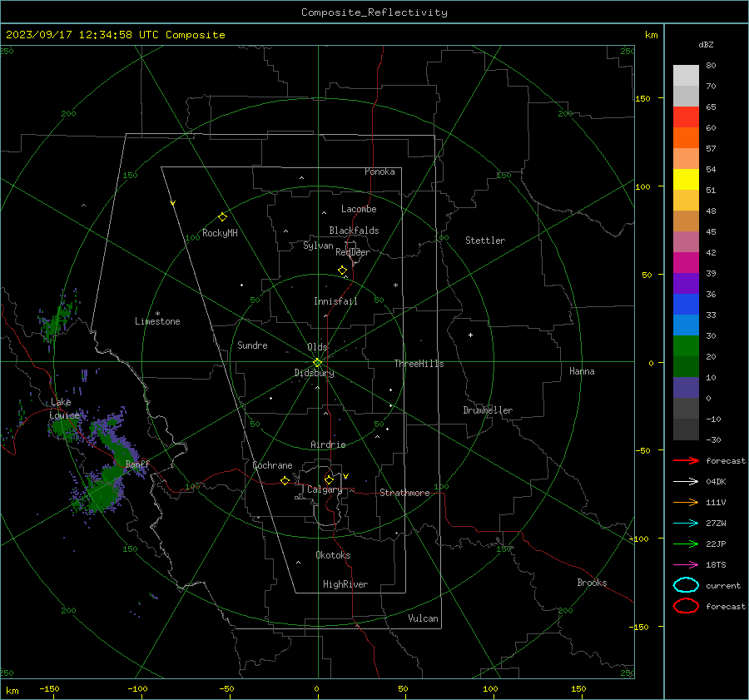Click the yellow diamond marker above Calgary label
Screen dimensions: 749x700
click(x=329, y=479)
